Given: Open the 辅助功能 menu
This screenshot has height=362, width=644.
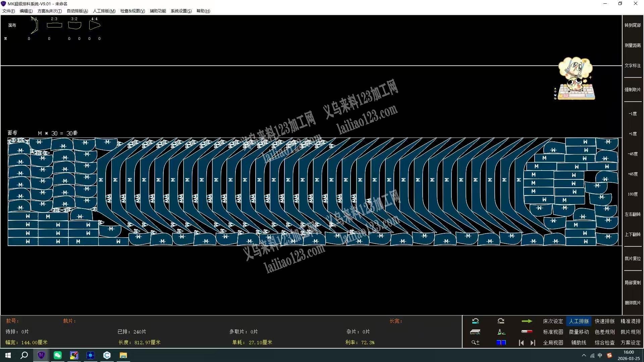Looking at the screenshot, I should pos(158,11).
